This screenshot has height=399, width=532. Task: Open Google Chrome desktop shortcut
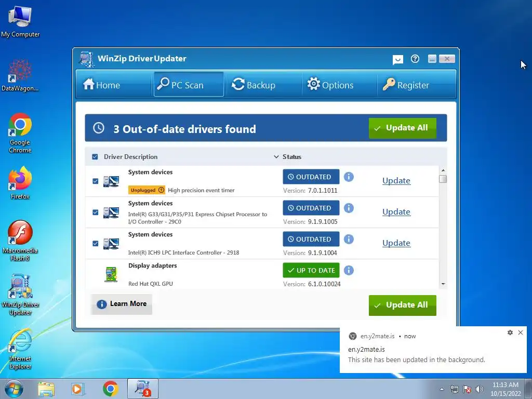(20, 133)
